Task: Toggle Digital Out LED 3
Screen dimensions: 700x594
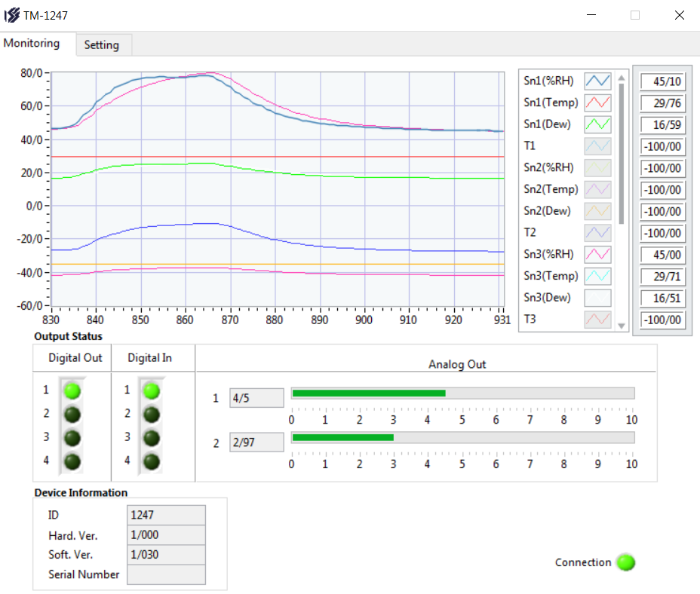Action: click(72, 437)
